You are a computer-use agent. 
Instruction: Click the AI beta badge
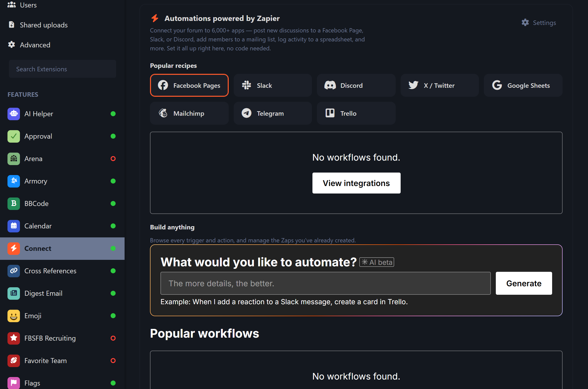376,262
